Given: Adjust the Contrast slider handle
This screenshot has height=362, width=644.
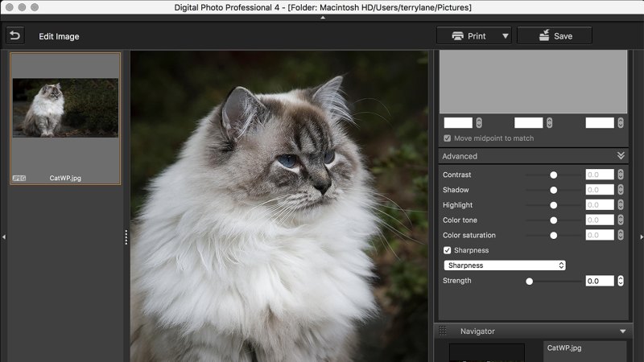Looking at the screenshot, I should pyautogui.click(x=554, y=175).
